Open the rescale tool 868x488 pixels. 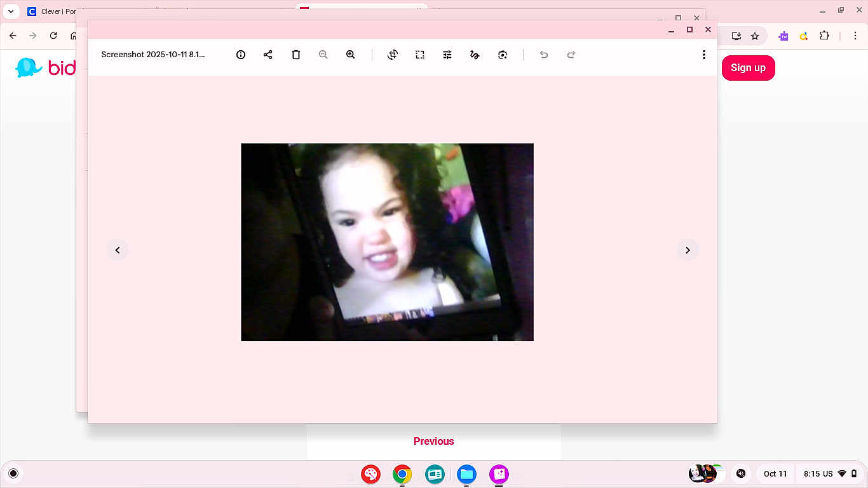coord(420,55)
